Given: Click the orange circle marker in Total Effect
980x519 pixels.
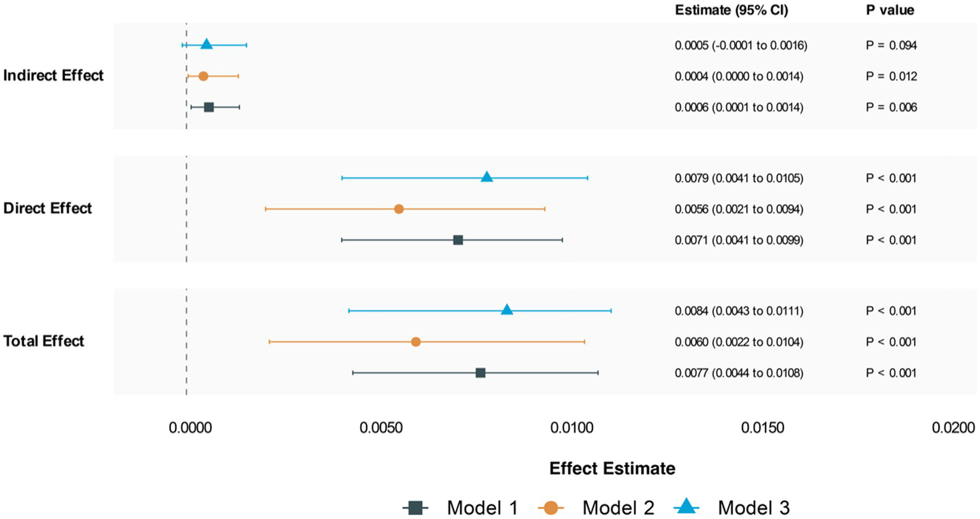Looking at the screenshot, I should (x=416, y=342).
